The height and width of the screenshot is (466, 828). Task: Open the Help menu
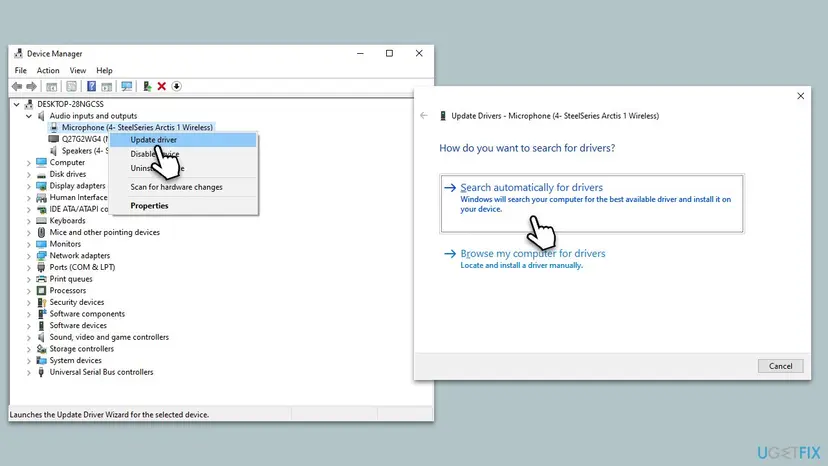104,70
